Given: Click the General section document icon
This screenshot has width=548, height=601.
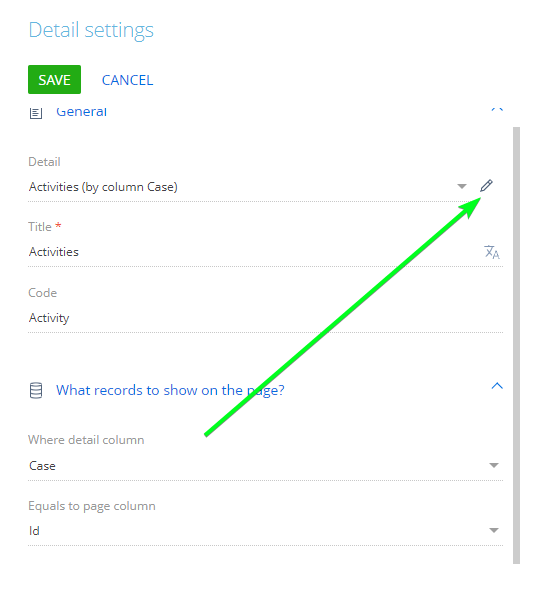Looking at the screenshot, I should pyautogui.click(x=36, y=113).
